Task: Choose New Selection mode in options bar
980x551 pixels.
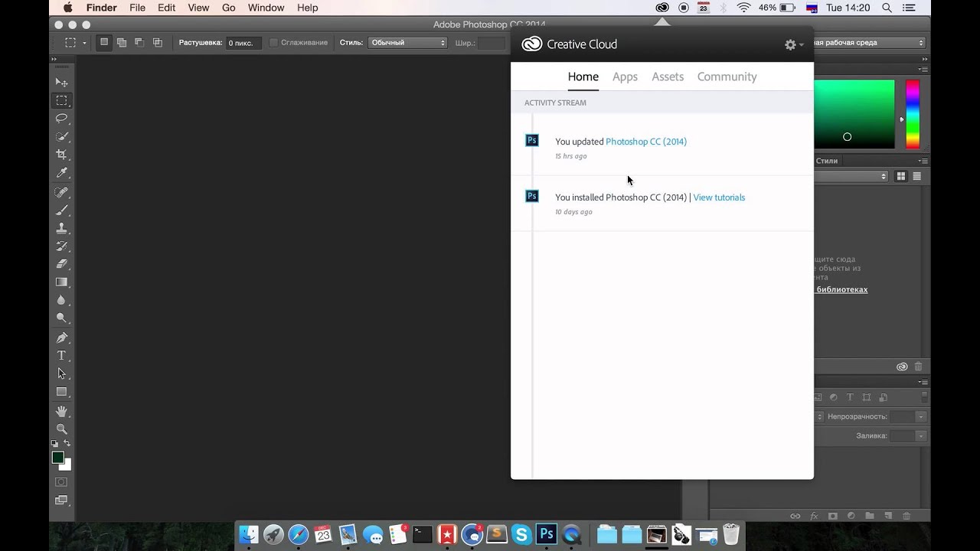Action: click(x=104, y=42)
